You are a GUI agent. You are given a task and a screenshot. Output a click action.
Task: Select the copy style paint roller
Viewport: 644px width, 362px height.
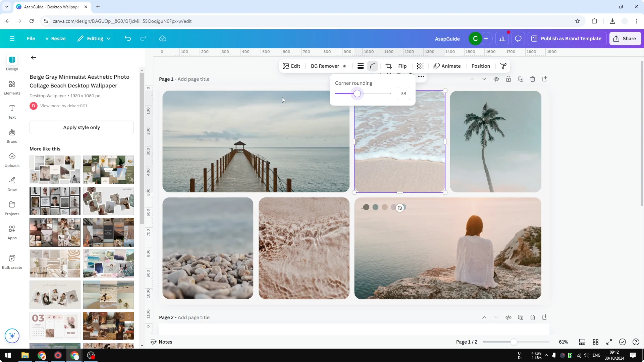503,66
